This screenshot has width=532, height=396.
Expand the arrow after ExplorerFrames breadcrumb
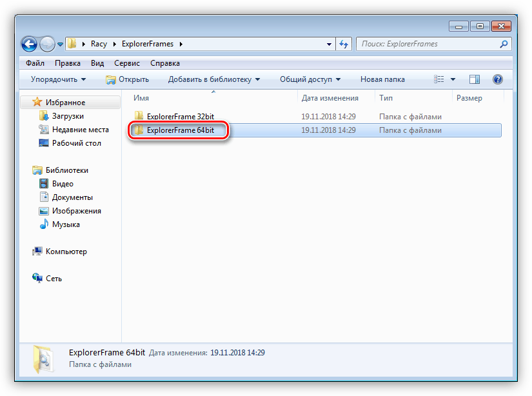pyautogui.click(x=181, y=44)
